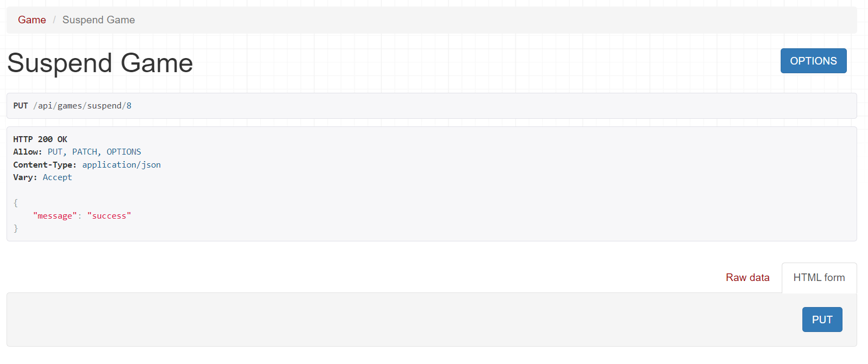Click the Accept value of Vary header
This screenshot has height=364, width=868.
click(57, 177)
